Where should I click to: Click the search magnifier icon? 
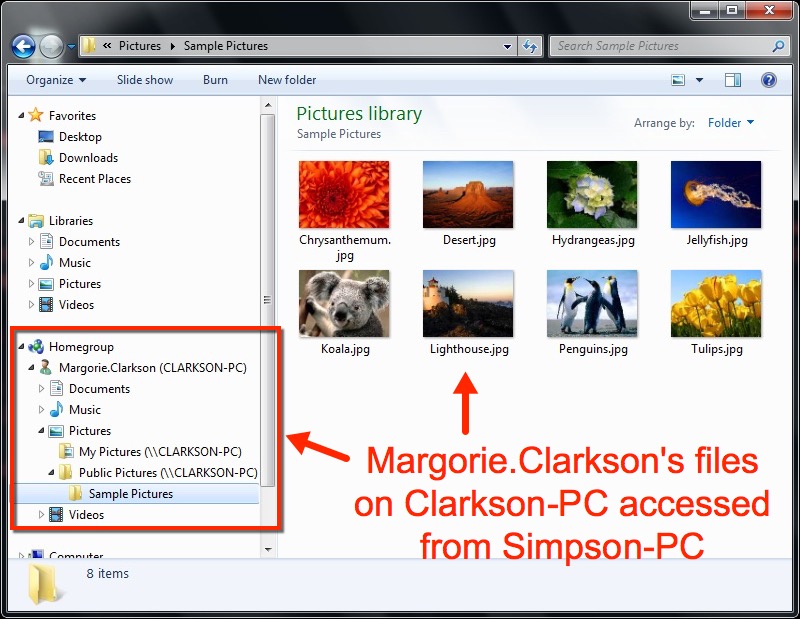(778, 46)
